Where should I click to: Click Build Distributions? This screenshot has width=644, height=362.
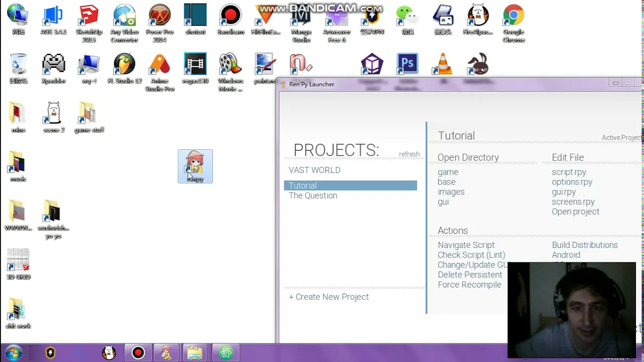[x=585, y=245]
